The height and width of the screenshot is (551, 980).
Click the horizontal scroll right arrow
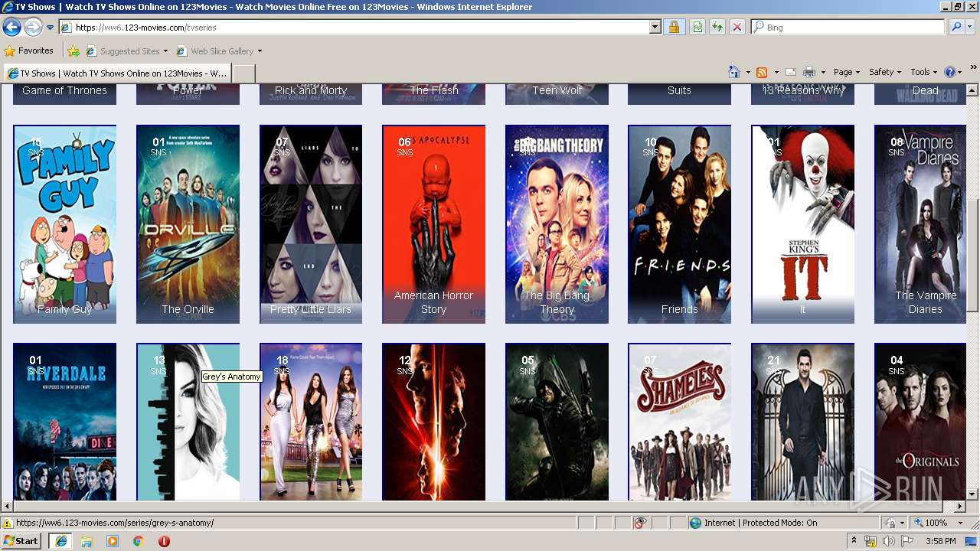point(960,507)
